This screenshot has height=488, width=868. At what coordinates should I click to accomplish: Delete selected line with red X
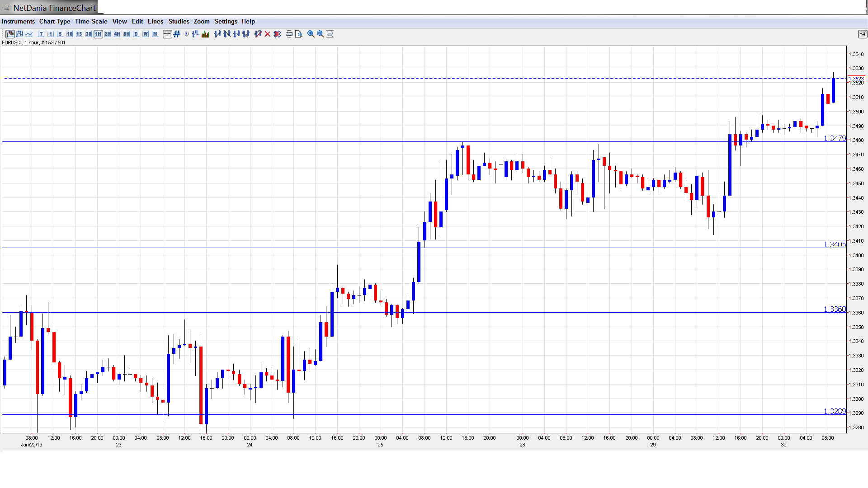(268, 34)
